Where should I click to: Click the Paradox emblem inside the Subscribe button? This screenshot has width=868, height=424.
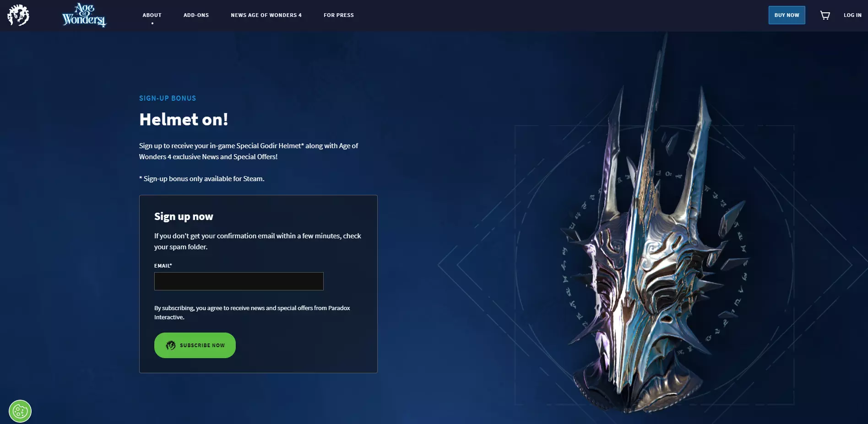click(x=171, y=345)
